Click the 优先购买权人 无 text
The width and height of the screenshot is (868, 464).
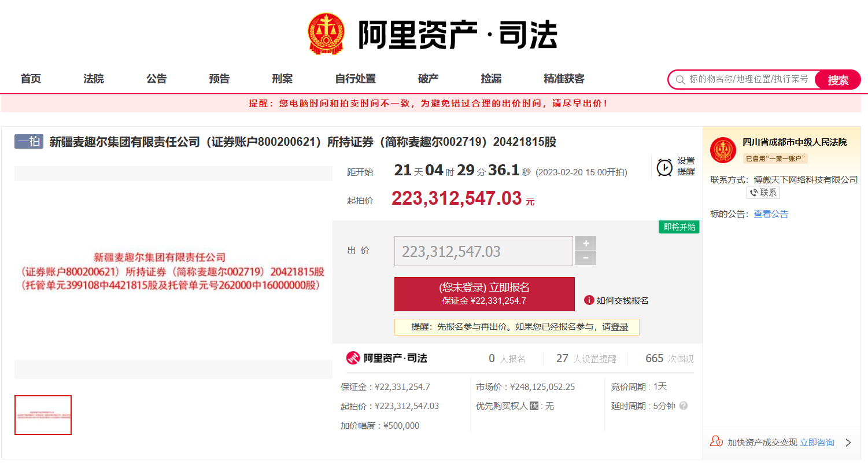click(515, 406)
